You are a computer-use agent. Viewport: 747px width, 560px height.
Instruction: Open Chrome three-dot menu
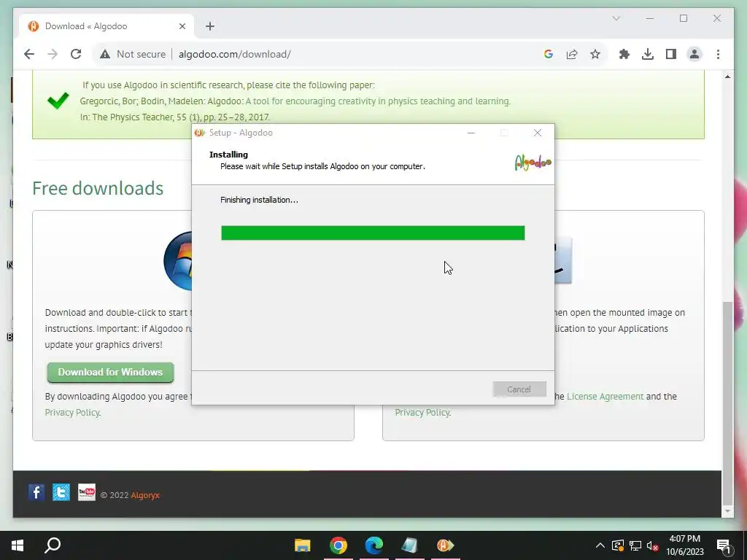(718, 54)
